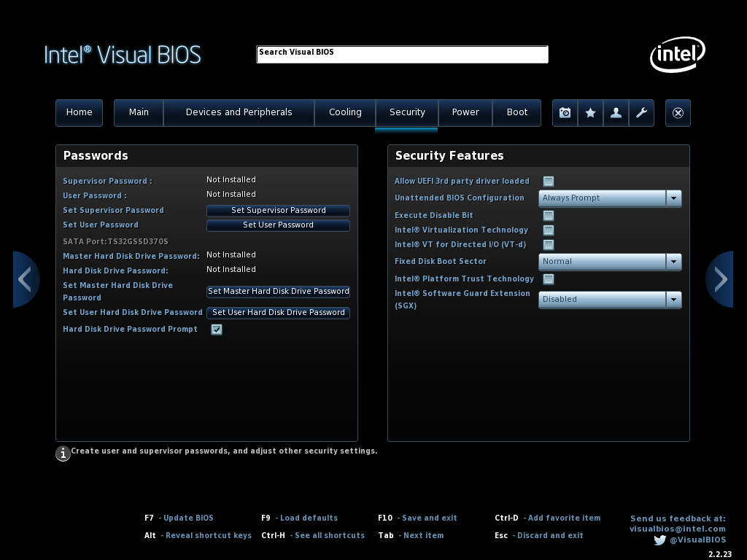747x560 pixels.
Task: Click the Master Hard Disk Drive Password label
Action: pyautogui.click(x=131, y=256)
